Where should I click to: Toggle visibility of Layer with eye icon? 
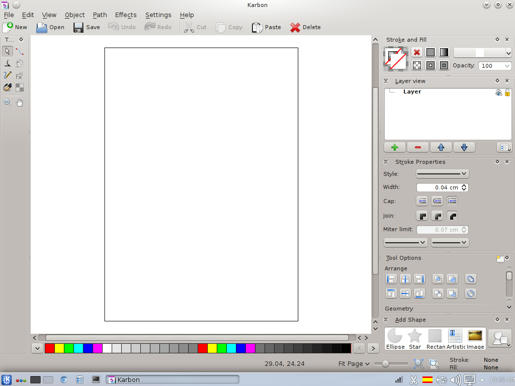pos(499,93)
